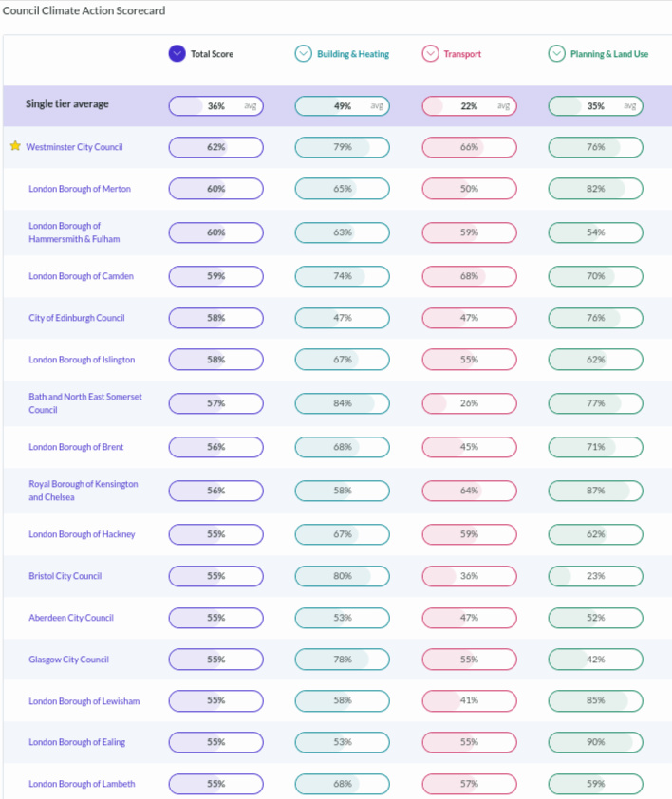The width and height of the screenshot is (672, 799).
Task: Sort by Planning & Land Use label
Action: 609,54
